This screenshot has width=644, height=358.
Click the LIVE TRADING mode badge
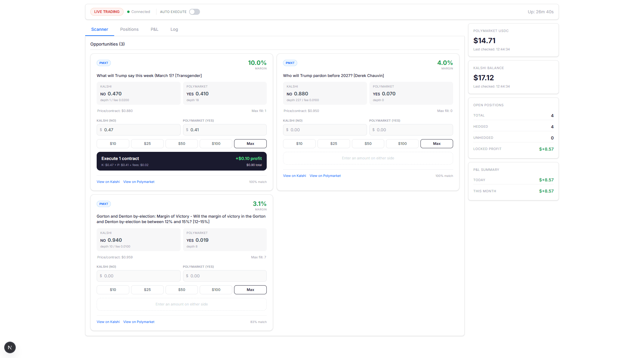(107, 12)
